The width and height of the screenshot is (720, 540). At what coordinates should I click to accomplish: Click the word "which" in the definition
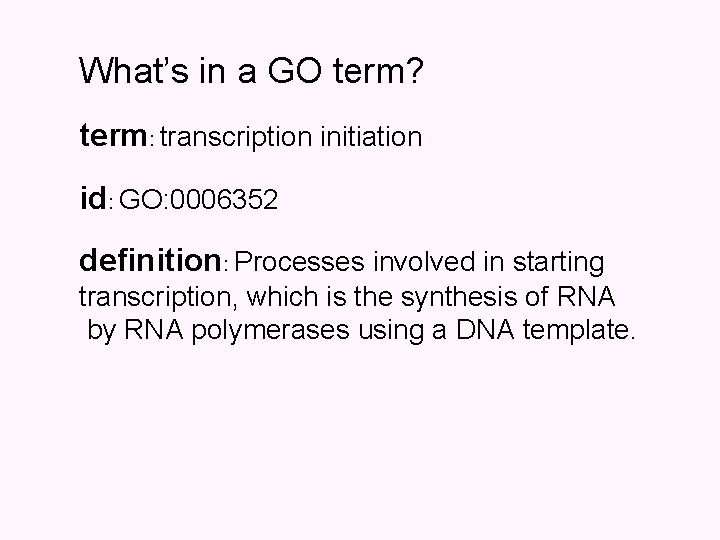282,296
